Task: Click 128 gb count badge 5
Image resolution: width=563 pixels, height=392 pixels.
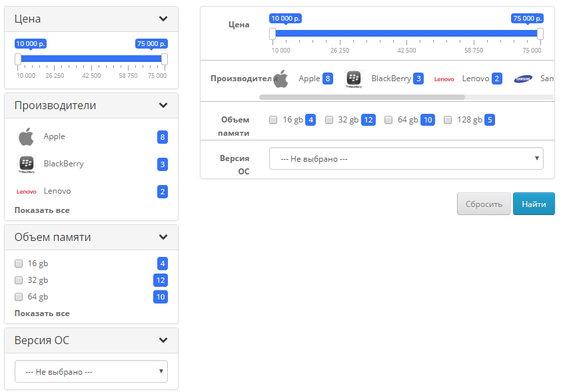Action: (x=490, y=120)
